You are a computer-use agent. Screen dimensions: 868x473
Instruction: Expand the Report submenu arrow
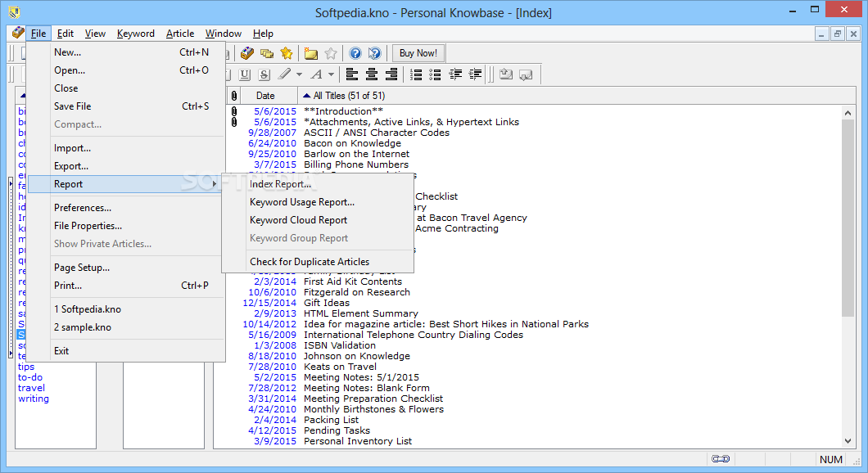tap(215, 184)
